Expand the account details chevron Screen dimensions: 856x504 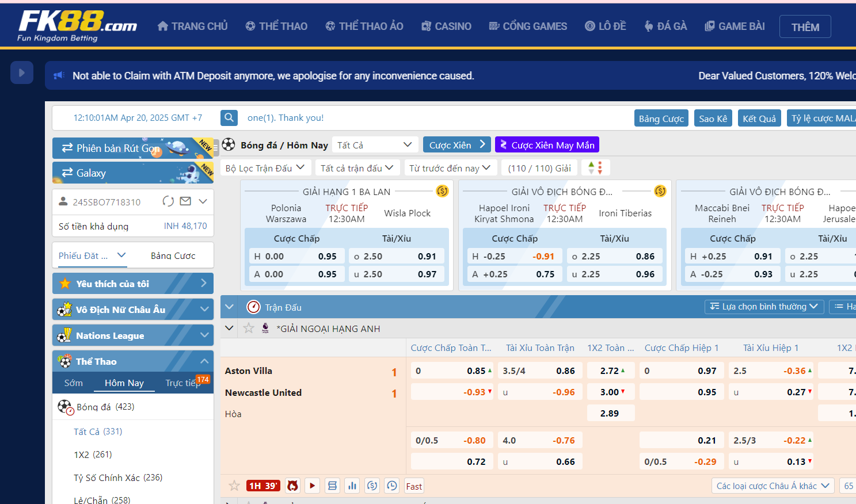click(x=203, y=201)
